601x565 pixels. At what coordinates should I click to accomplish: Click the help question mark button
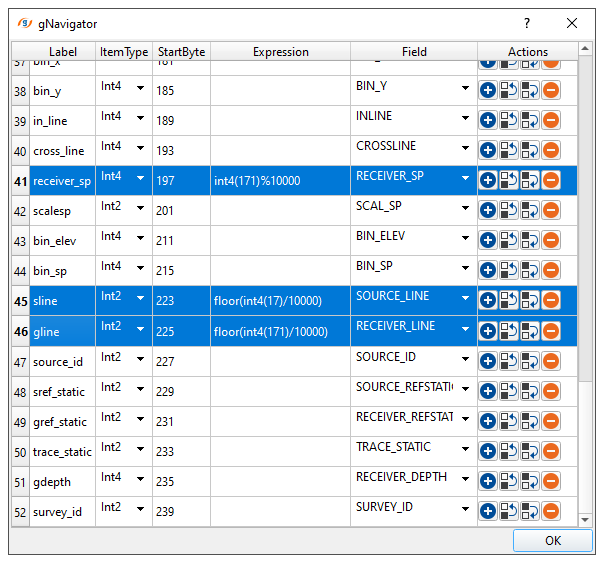click(527, 23)
